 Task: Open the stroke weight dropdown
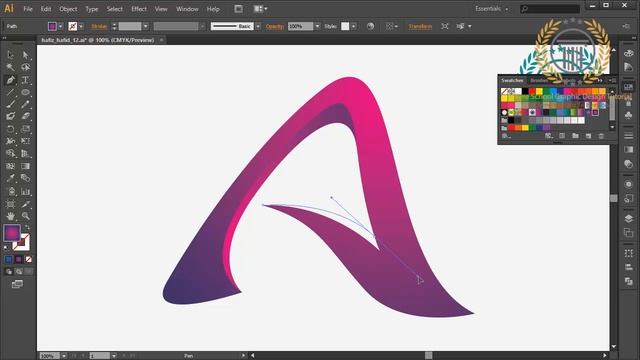point(146,26)
